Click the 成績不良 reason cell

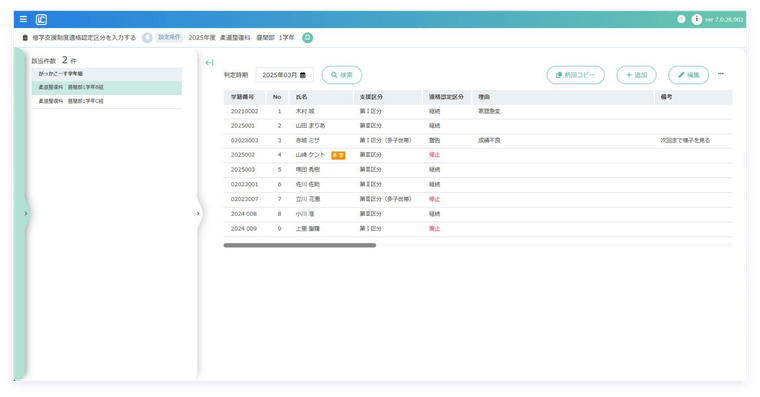489,140
